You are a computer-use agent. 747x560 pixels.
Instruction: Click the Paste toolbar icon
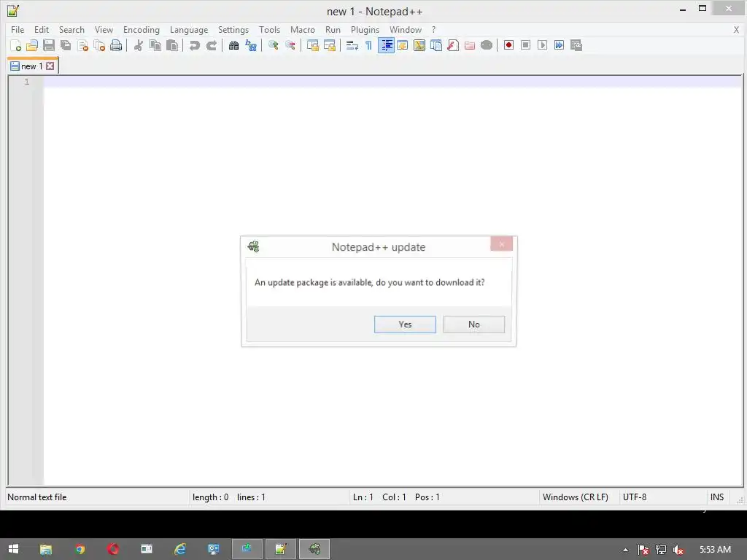click(x=172, y=45)
